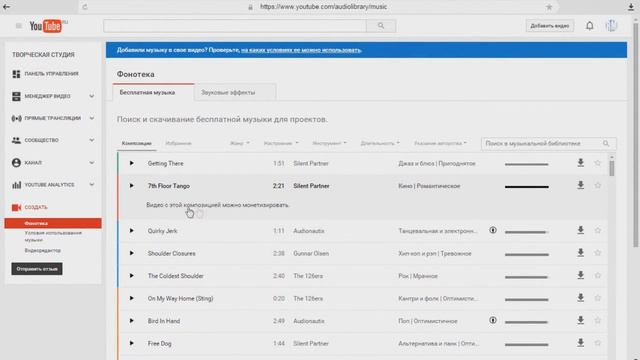The image size is (640, 360).
Task: Switch to Бесплатная музыка tab
Action: point(154,92)
